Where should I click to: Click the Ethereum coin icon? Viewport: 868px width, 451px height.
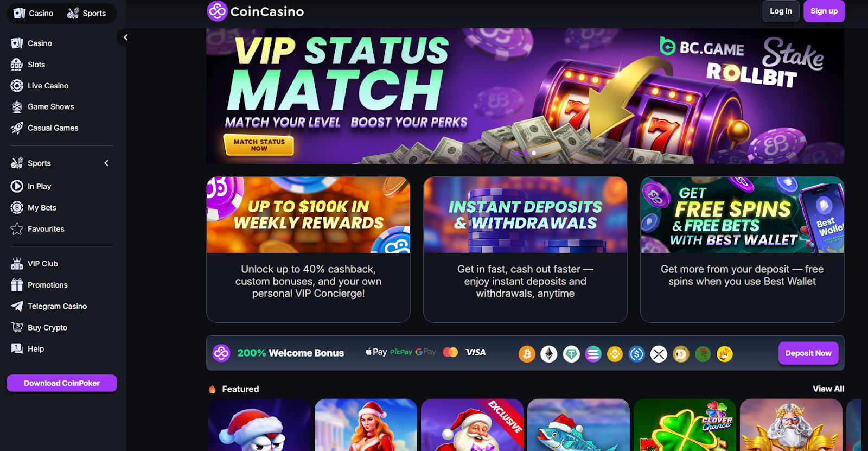[x=549, y=354]
